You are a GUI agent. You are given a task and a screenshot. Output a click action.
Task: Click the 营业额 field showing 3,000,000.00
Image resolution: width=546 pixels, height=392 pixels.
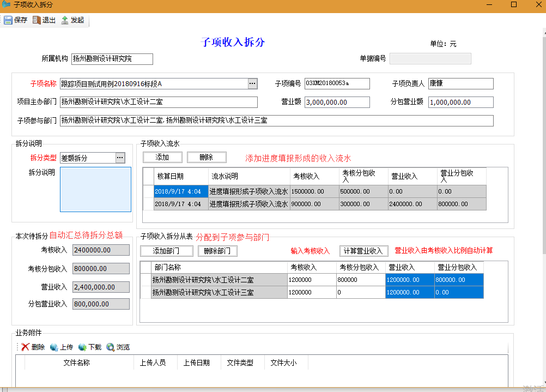[x=337, y=102]
